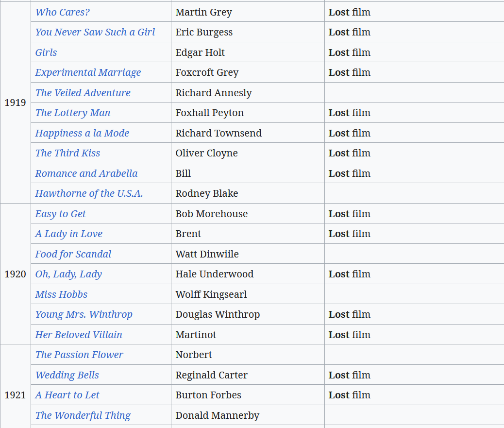Open The Passion Flower link

click(79, 355)
